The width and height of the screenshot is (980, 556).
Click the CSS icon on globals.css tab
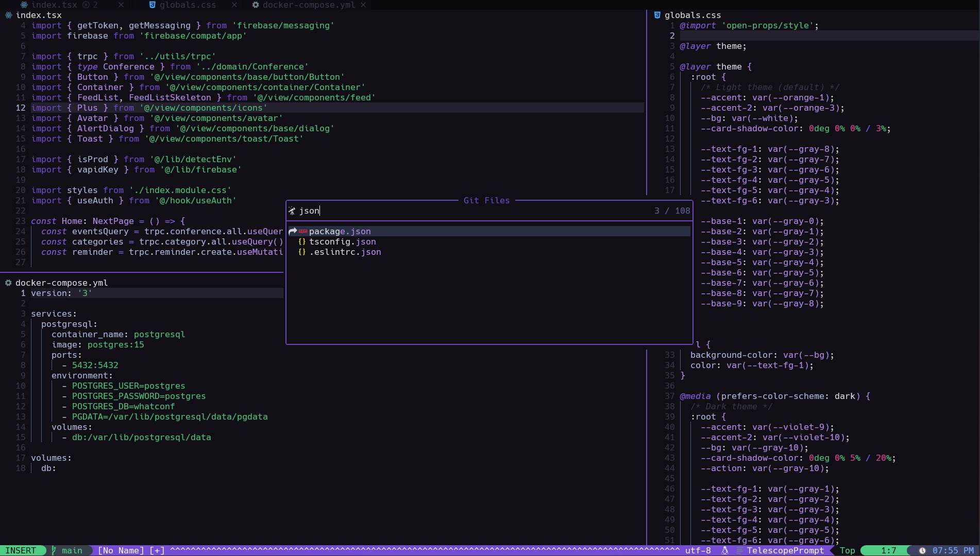pyautogui.click(x=152, y=5)
